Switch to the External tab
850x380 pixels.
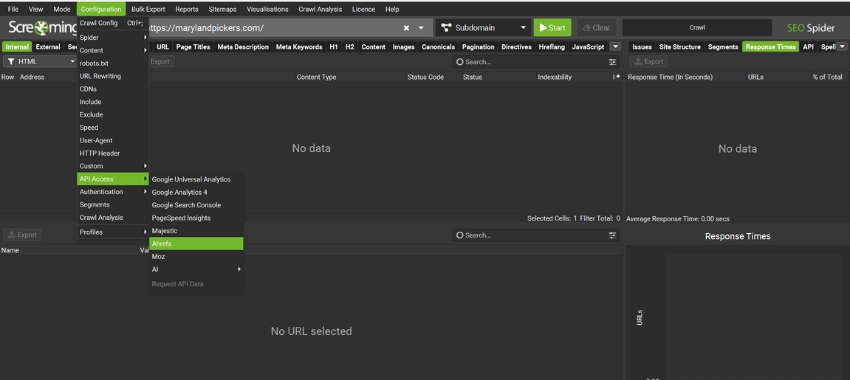coord(48,47)
